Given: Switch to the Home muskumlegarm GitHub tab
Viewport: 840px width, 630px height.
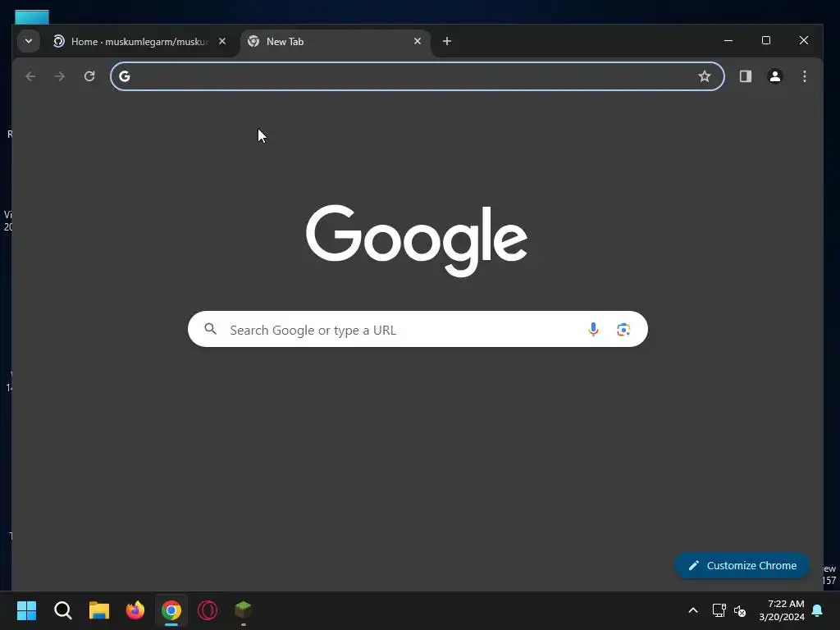Looking at the screenshot, I should tap(141, 42).
